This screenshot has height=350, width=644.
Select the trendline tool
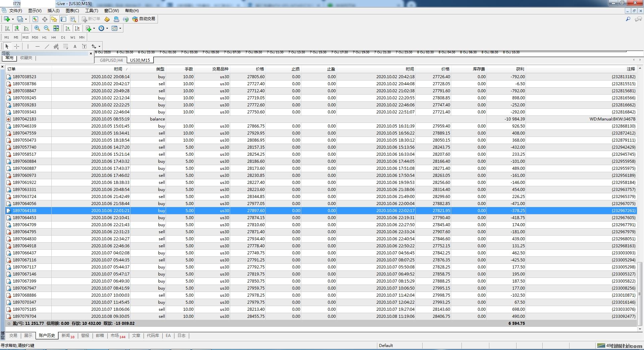click(47, 47)
